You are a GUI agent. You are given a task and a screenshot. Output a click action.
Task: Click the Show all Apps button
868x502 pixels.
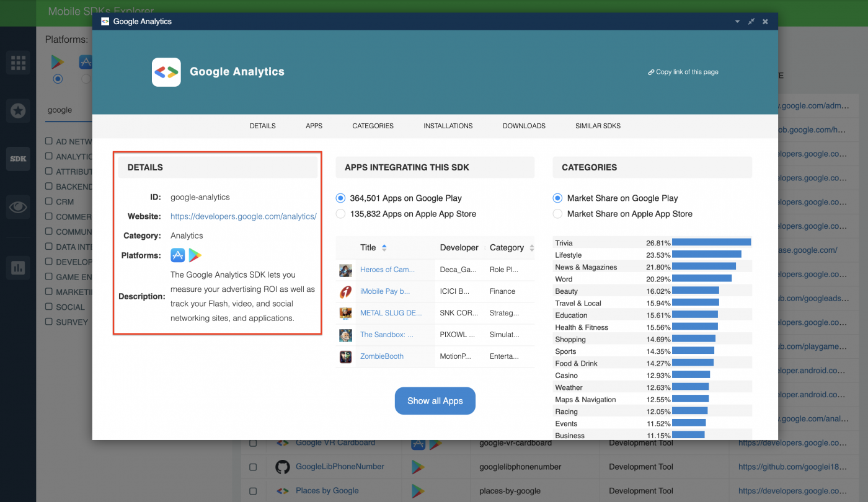[x=435, y=401]
